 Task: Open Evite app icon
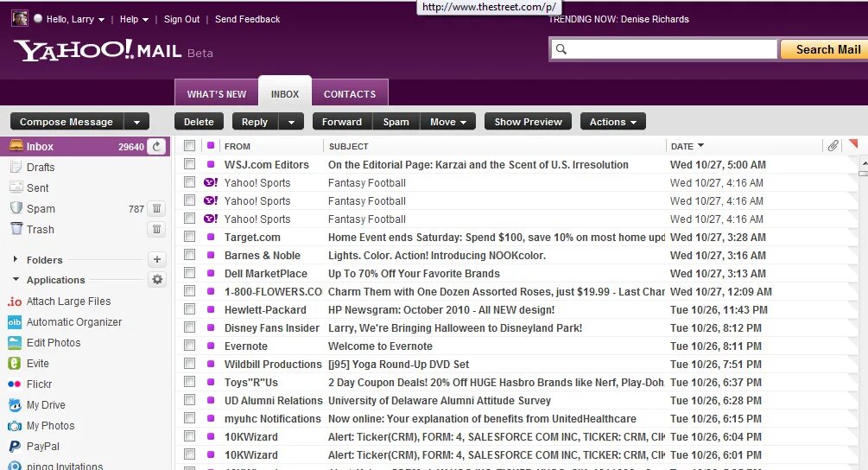[15, 364]
